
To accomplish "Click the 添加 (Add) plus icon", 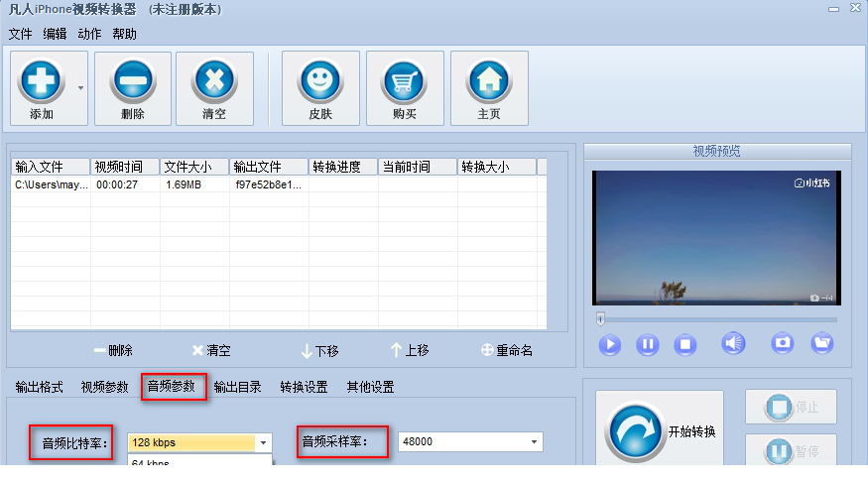I will tap(41, 80).
